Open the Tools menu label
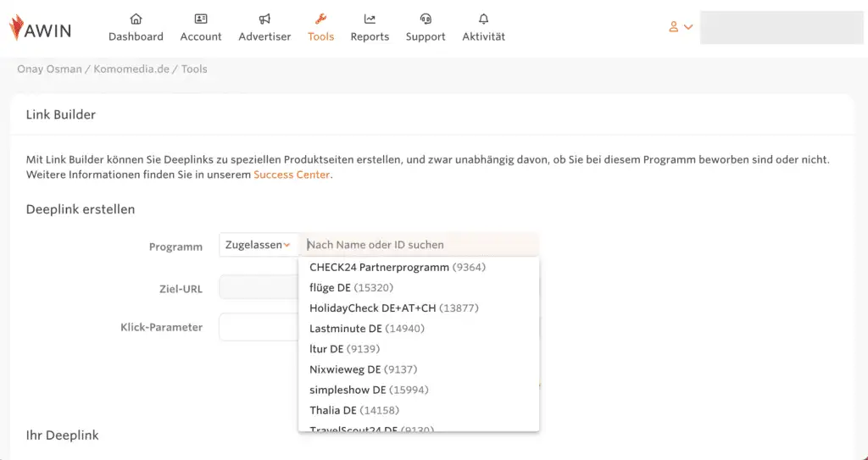This screenshot has height=460, width=868. [x=320, y=36]
